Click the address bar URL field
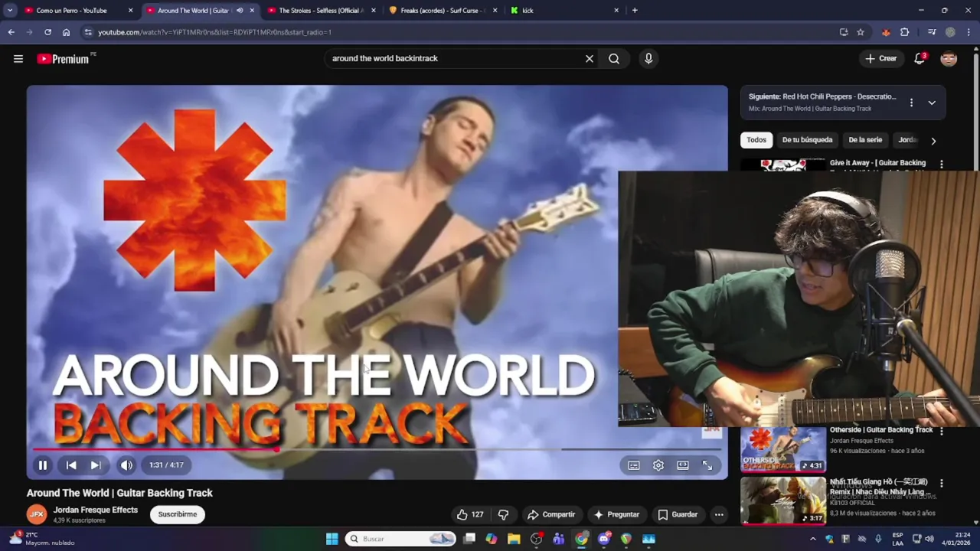Screen dimensions: 980x551 459,32
